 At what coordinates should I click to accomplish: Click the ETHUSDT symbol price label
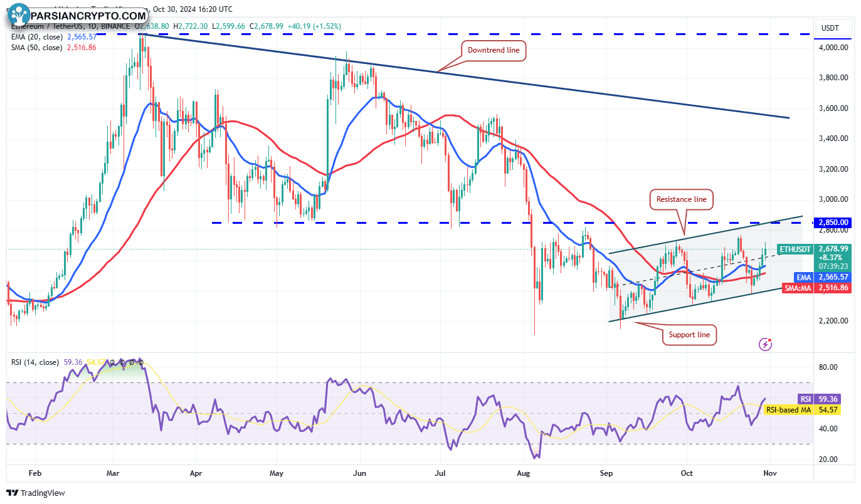click(795, 249)
